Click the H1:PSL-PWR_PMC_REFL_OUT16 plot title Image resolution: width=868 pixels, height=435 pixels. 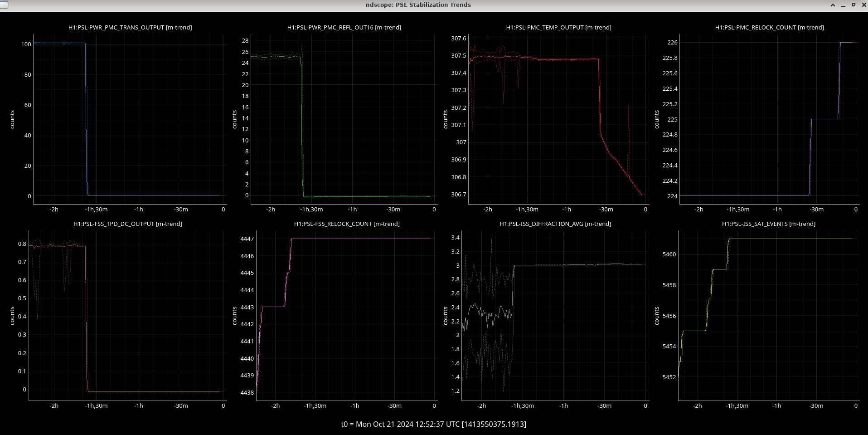click(344, 27)
